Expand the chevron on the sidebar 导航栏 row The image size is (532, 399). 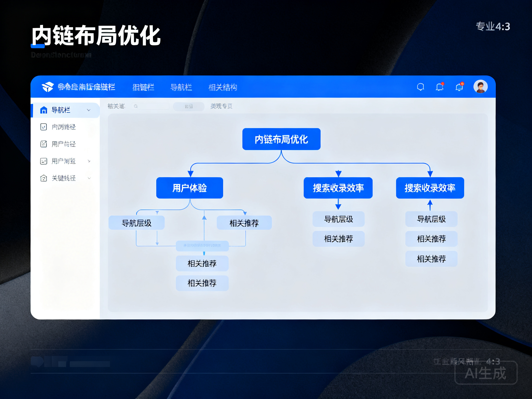tap(89, 110)
